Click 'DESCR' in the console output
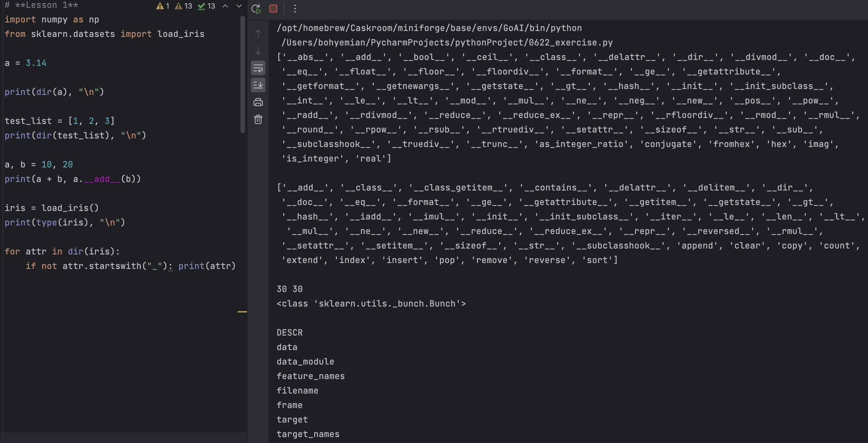This screenshot has width=868, height=443. (290, 333)
